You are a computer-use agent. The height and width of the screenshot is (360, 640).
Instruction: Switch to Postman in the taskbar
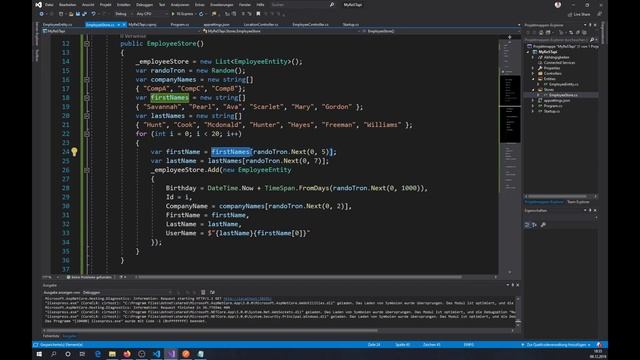[x=186, y=354]
